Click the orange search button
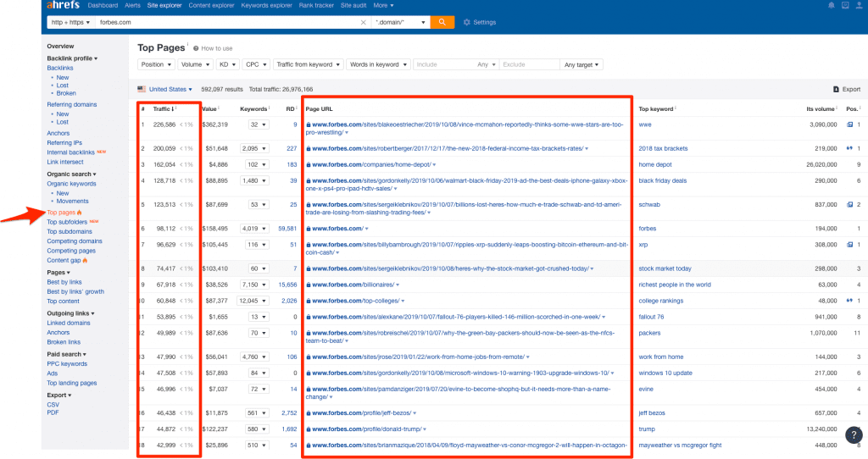Viewport: 868px width, 459px height. pyautogui.click(x=442, y=22)
